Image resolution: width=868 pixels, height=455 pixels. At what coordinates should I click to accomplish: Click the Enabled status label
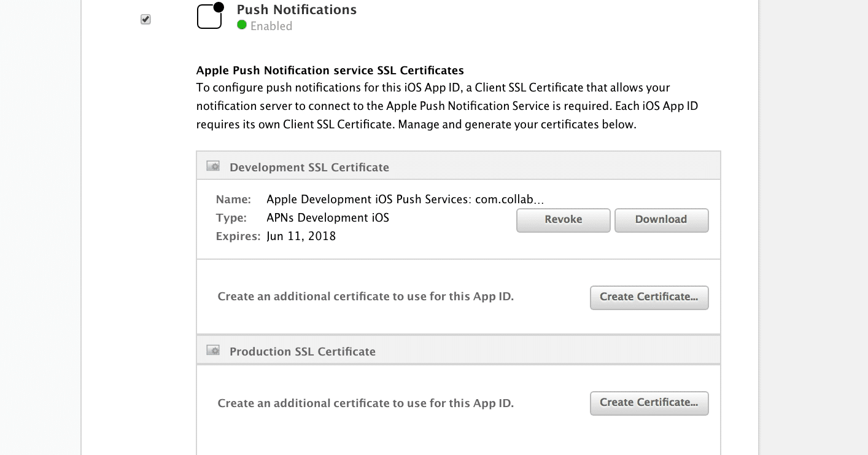point(271,26)
